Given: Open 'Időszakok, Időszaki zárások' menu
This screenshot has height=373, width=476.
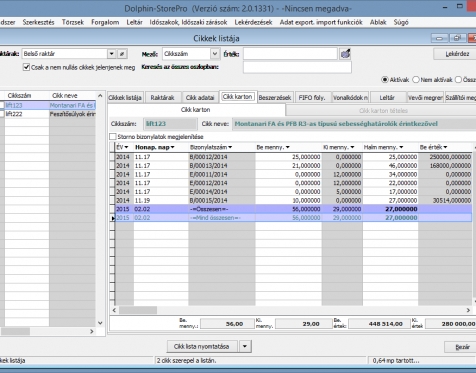Looking at the screenshot, I should pyautogui.click(x=188, y=22).
